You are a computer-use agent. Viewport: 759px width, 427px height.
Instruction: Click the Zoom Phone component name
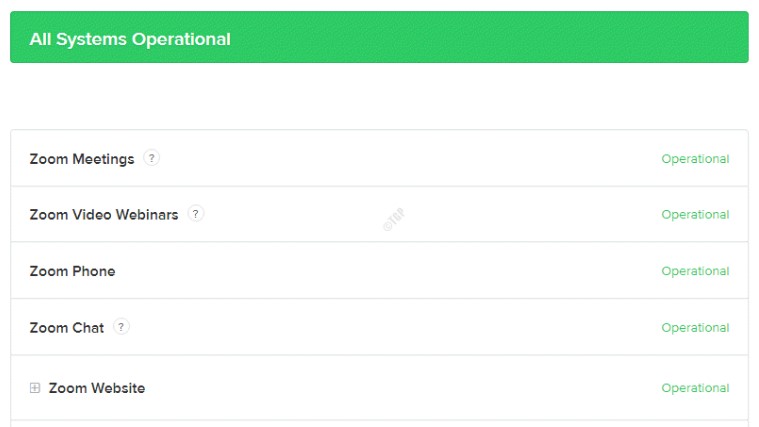point(72,271)
